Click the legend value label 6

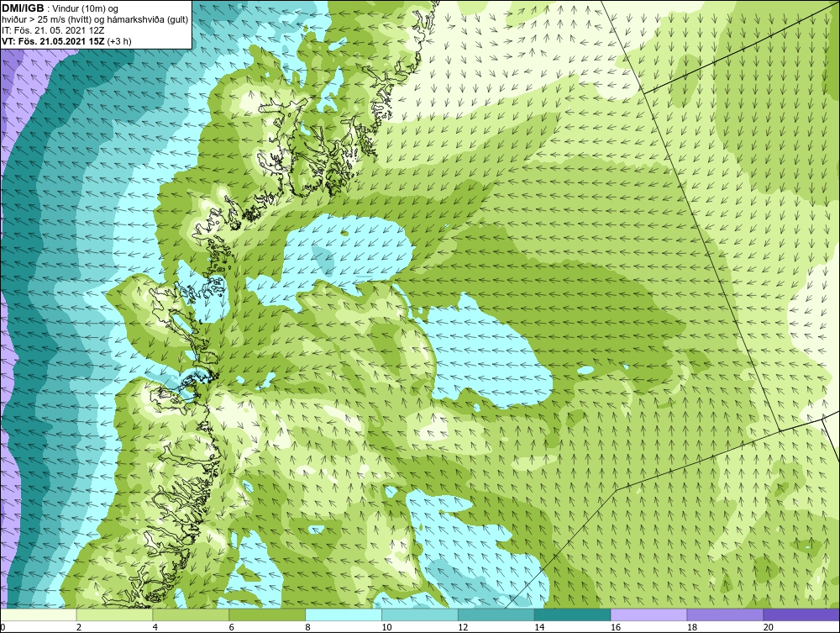(232, 627)
